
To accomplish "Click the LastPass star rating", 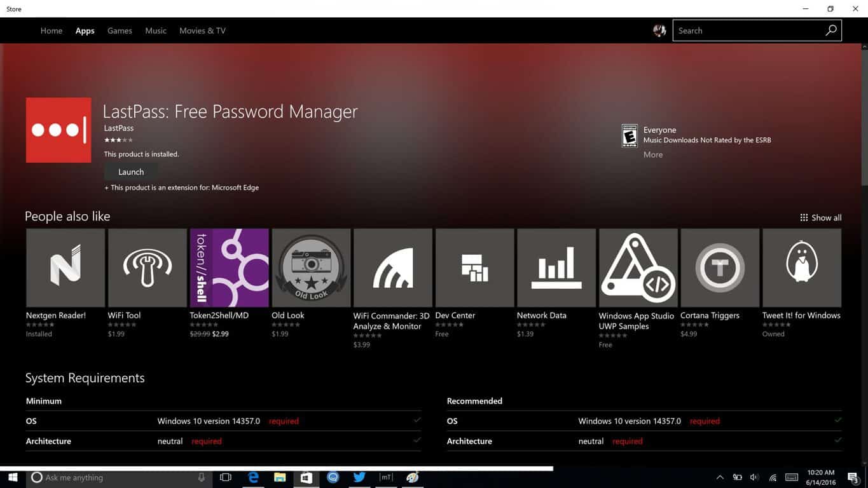I will [119, 140].
